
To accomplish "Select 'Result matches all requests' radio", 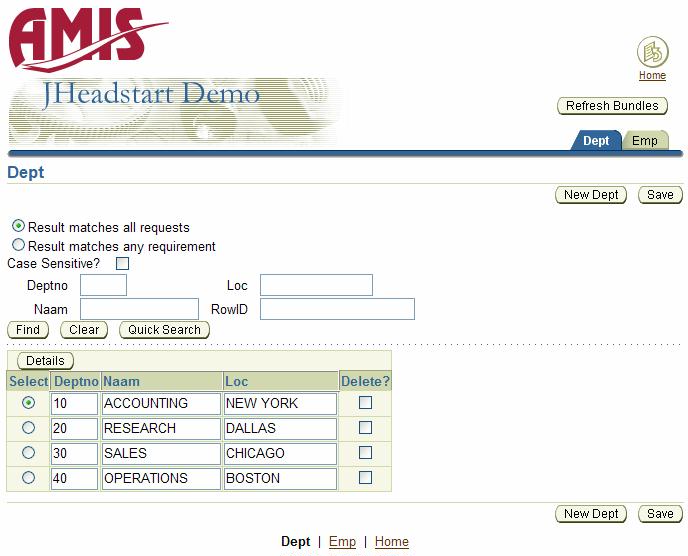I will click(x=18, y=226).
